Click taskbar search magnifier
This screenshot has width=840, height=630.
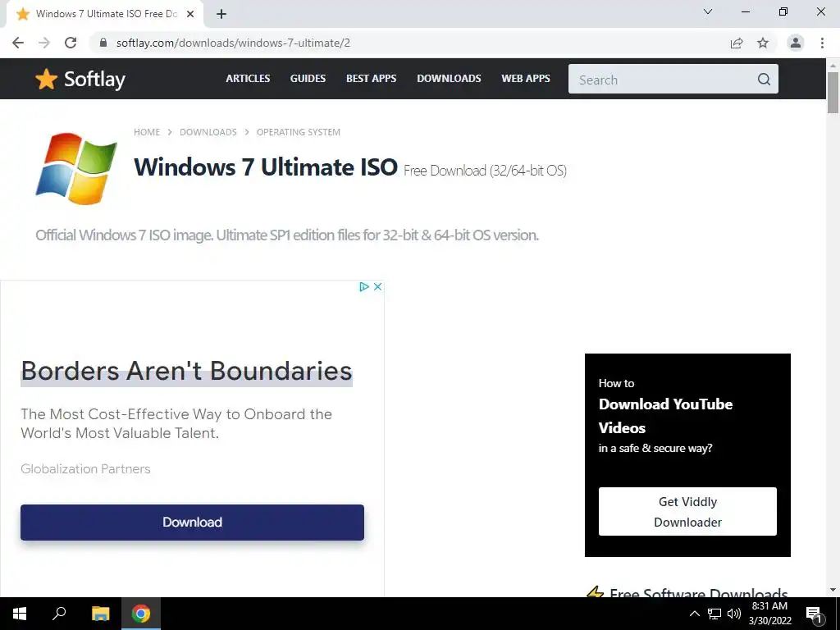[x=59, y=614]
